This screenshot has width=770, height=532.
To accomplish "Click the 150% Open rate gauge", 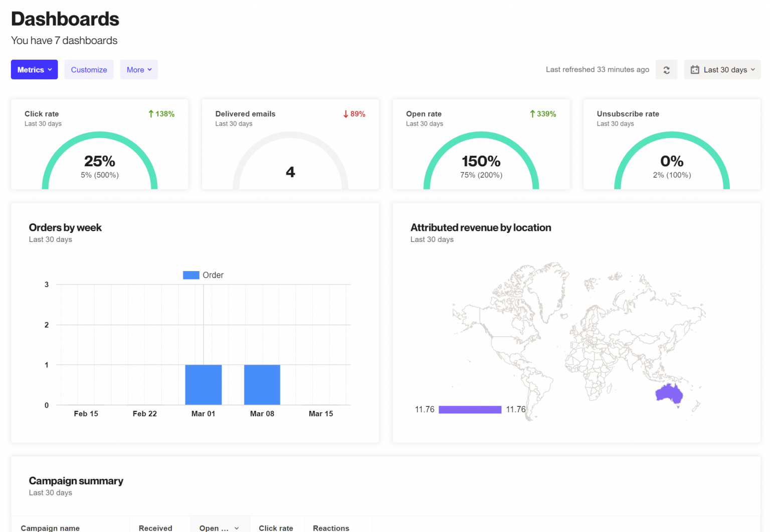I will click(481, 160).
